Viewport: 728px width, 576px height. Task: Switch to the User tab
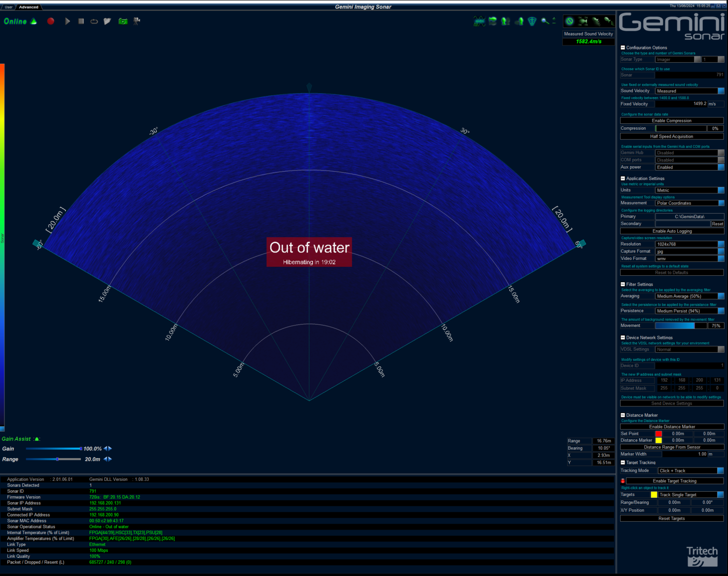pyautogui.click(x=8, y=7)
